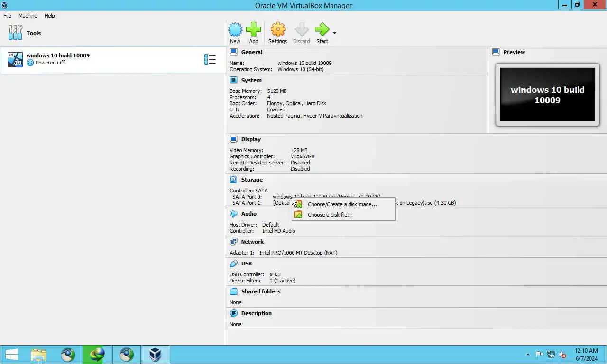The image size is (607, 364).
Task: Open the Storage section header
Action: click(252, 180)
